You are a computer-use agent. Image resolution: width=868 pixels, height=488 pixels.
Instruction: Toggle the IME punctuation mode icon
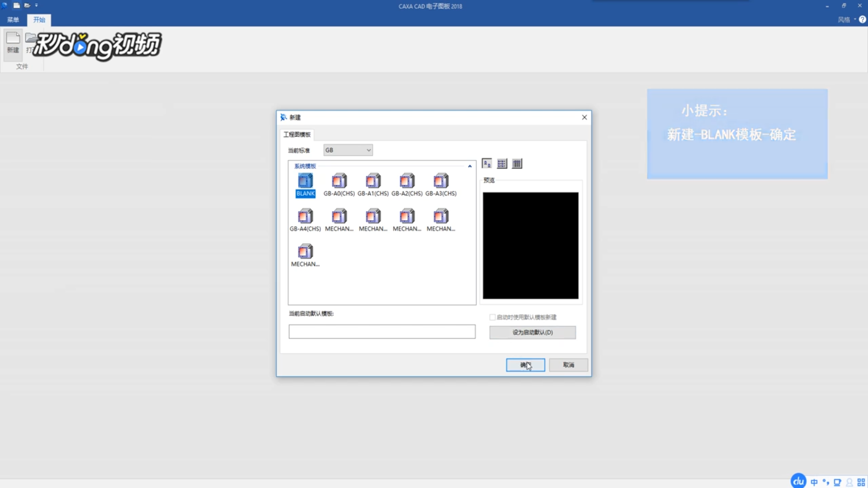click(826, 482)
